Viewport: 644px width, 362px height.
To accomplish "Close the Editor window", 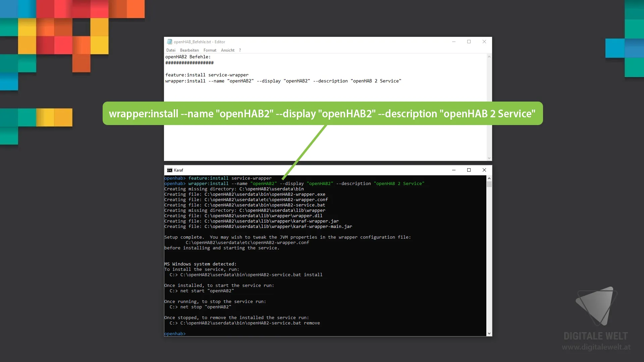I will (x=484, y=42).
